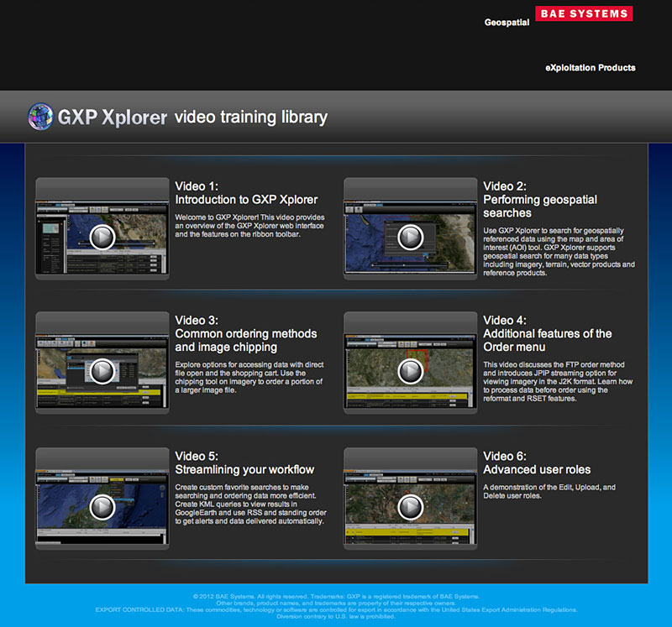This screenshot has width=672, height=627.
Task: Play Video 1 Introduction to GXP Xplorer
Action: pos(102,238)
